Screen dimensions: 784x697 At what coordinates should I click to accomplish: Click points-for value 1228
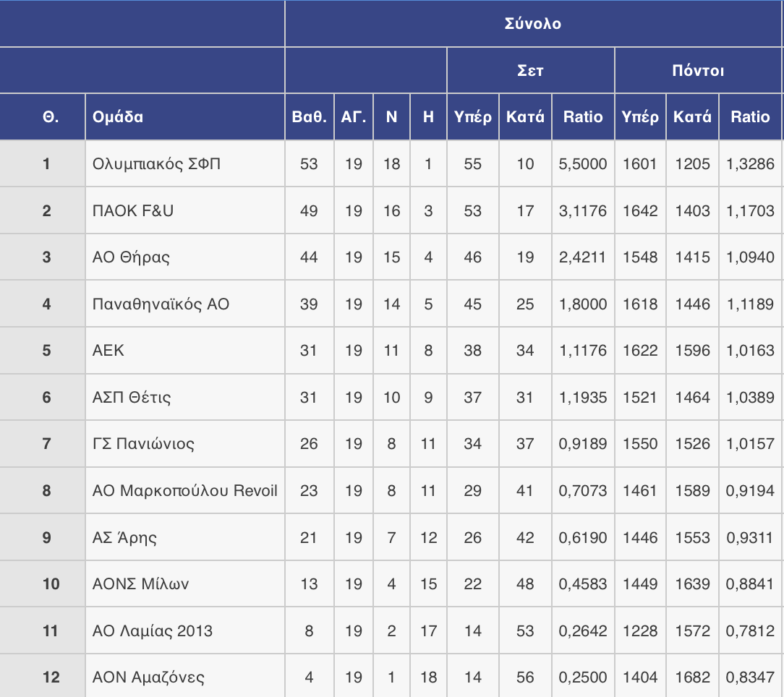[x=640, y=631]
